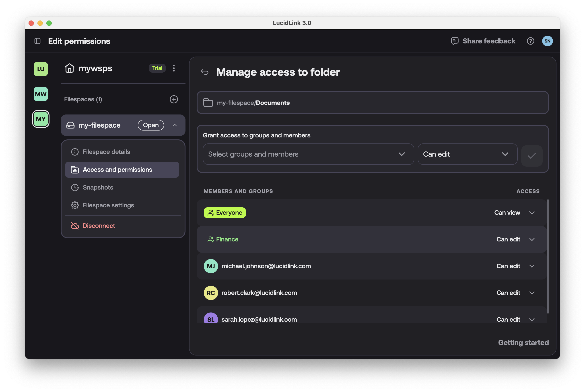This screenshot has width=585, height=392.
Task: Open the Share feedback chat icon
Action: tap(454, 41)
